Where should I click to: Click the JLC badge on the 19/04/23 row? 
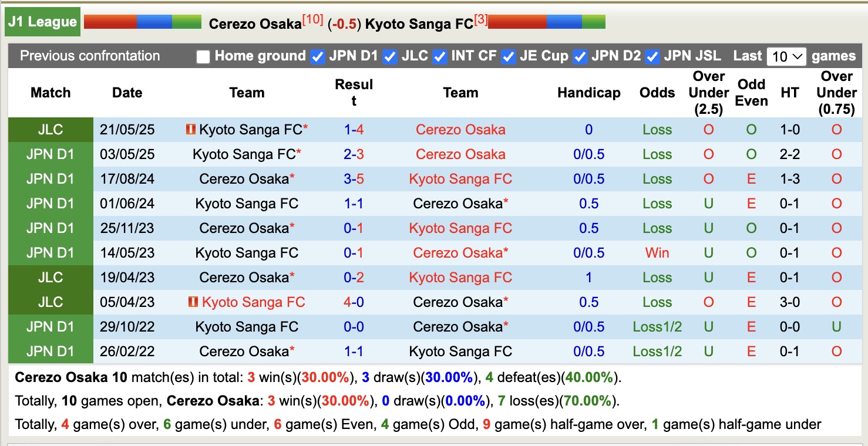pos(50,277)
